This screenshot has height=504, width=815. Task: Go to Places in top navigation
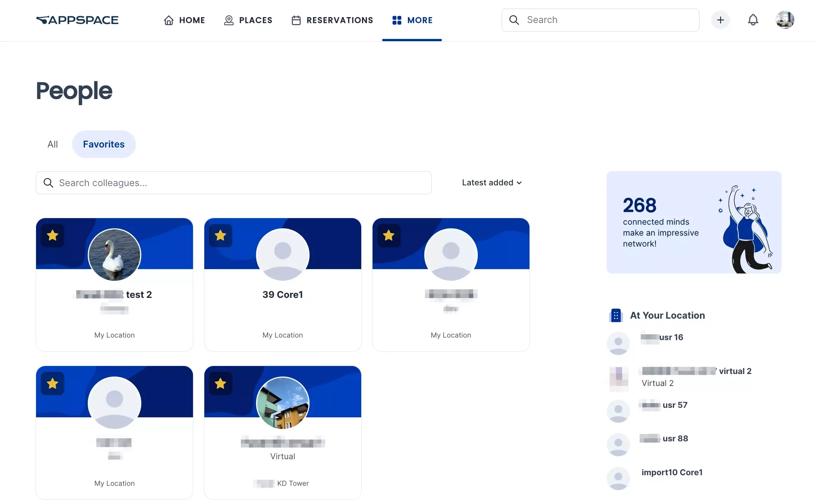tap(248, 20)
